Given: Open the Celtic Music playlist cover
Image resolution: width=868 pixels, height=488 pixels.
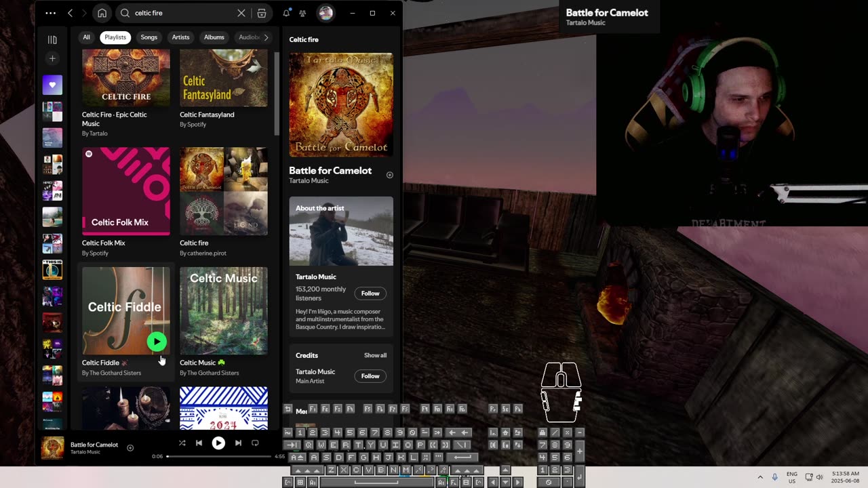Looking at the screenshot, I should [x=224, y=311].
